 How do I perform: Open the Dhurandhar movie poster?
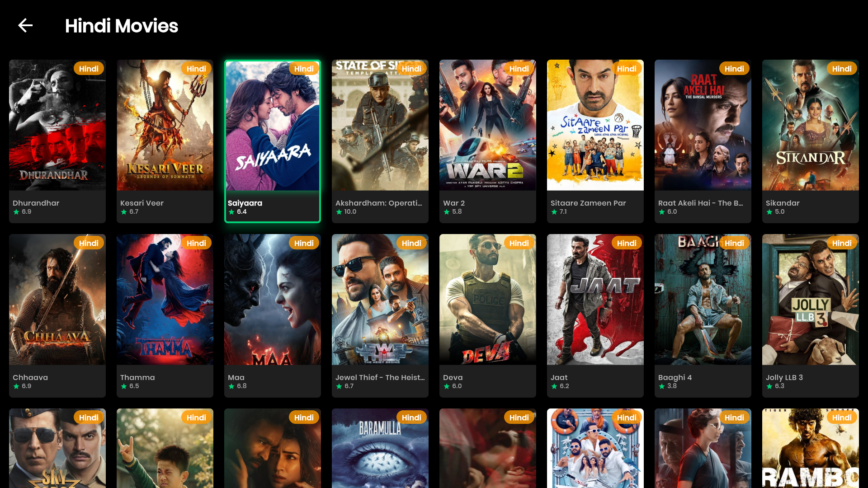tap(57, 125)
